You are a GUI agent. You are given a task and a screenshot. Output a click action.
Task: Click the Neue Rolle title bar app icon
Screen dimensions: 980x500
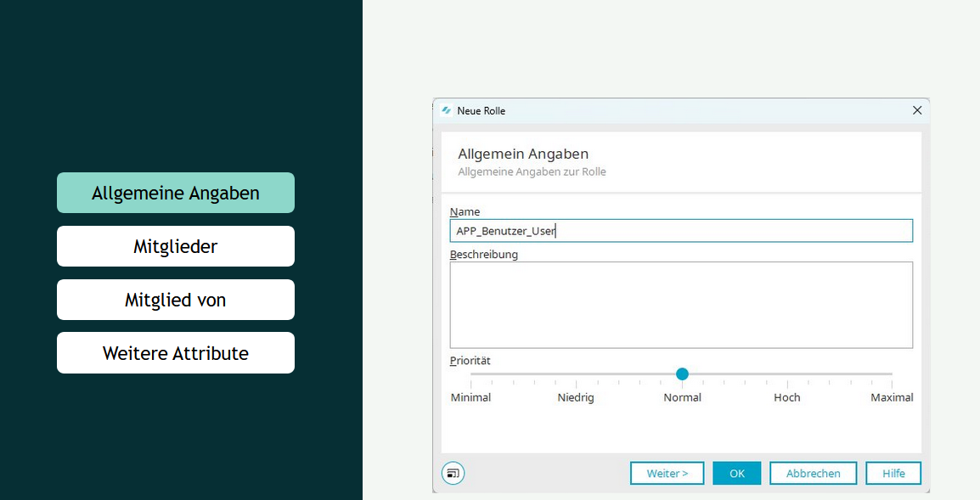(x=447, y=110)
